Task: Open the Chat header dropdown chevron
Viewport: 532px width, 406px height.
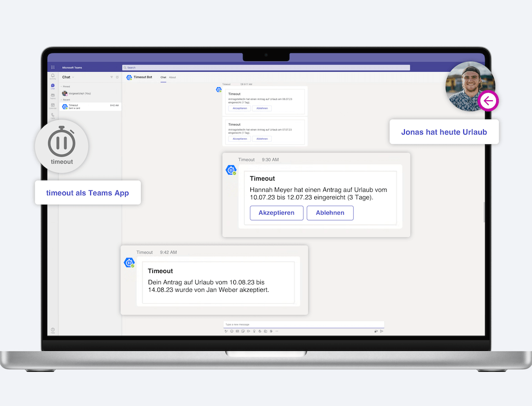Action: [73, 77]
